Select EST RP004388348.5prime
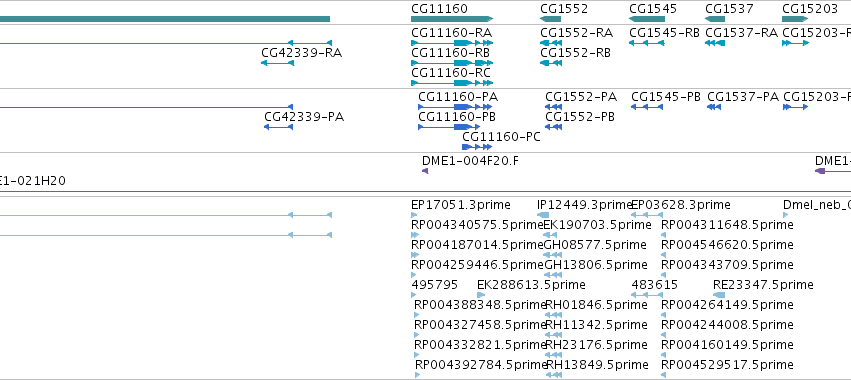Image resolution: width=851 pixels, height=380 pixels. click(x=480, y=305)
